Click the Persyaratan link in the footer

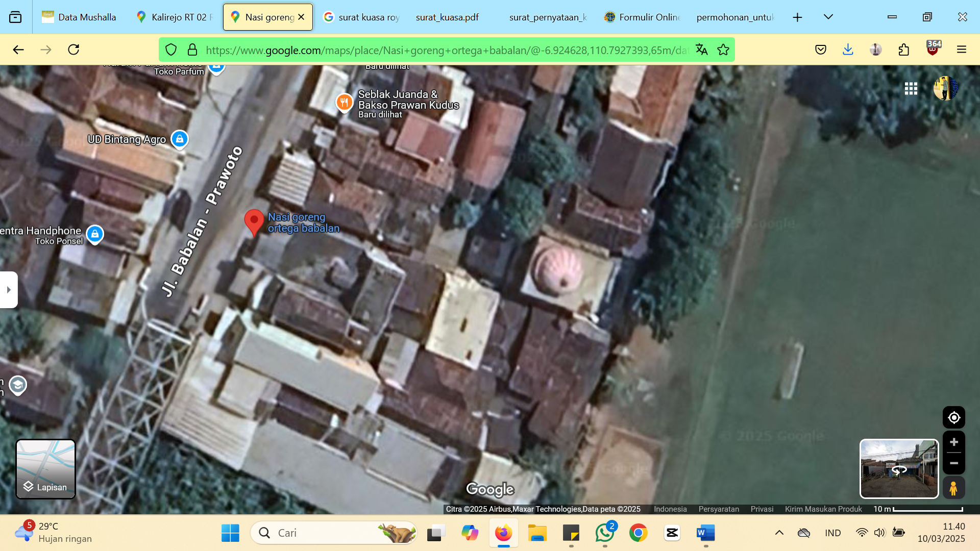coord(719,509)
